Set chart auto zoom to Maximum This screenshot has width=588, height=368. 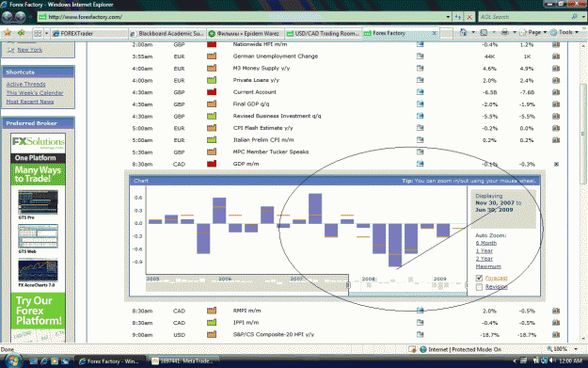[x=488, y=266]
